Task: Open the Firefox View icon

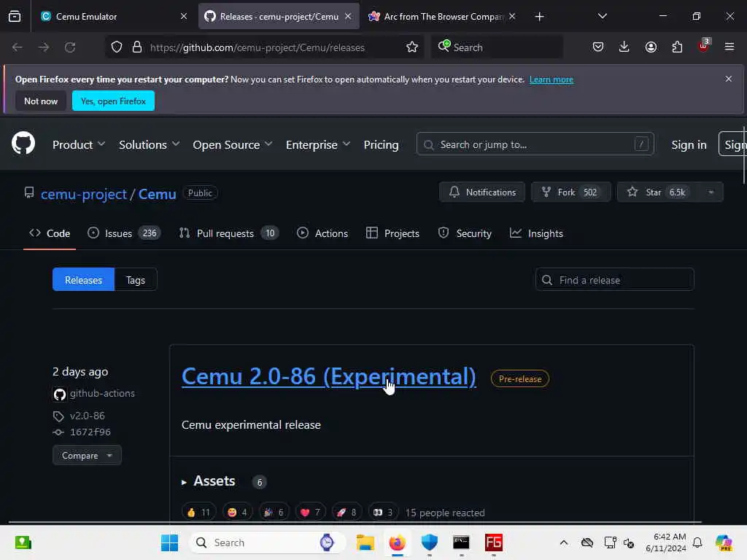Action: pos(15,17)
